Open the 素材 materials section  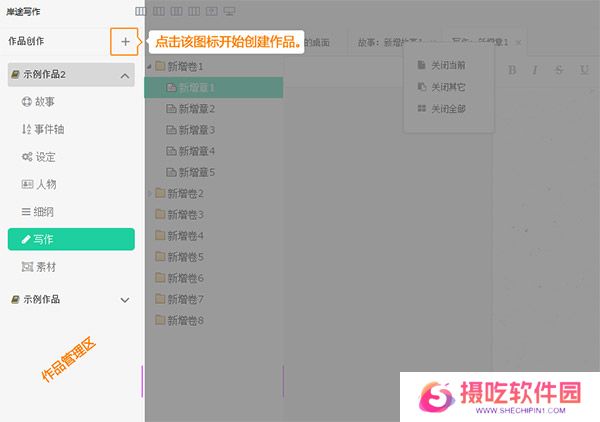click(39, 267)
